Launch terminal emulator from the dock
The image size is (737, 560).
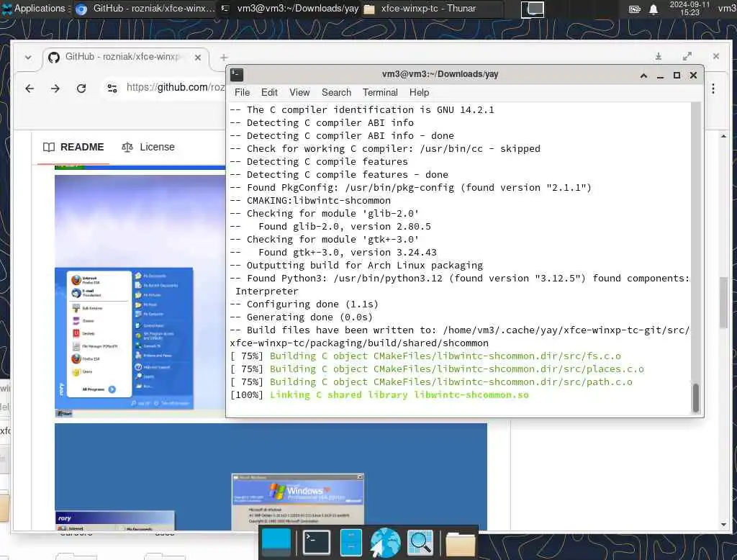(x=317, y=542)
